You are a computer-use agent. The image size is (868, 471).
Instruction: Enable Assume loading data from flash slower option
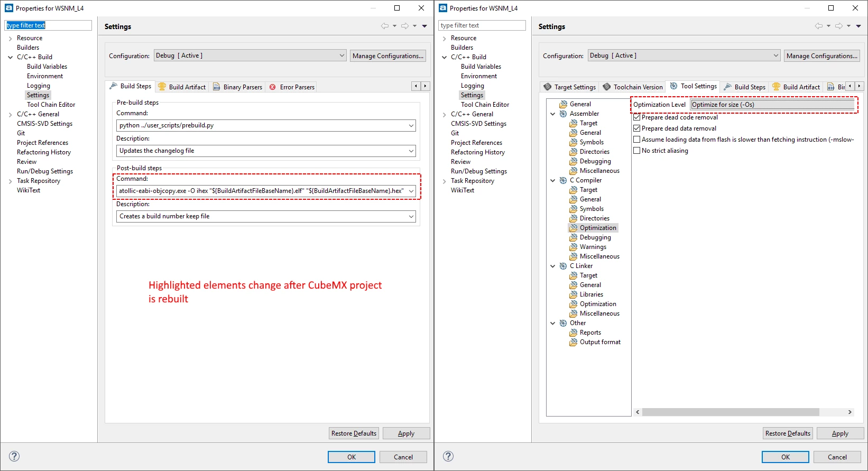pos(637,140)
